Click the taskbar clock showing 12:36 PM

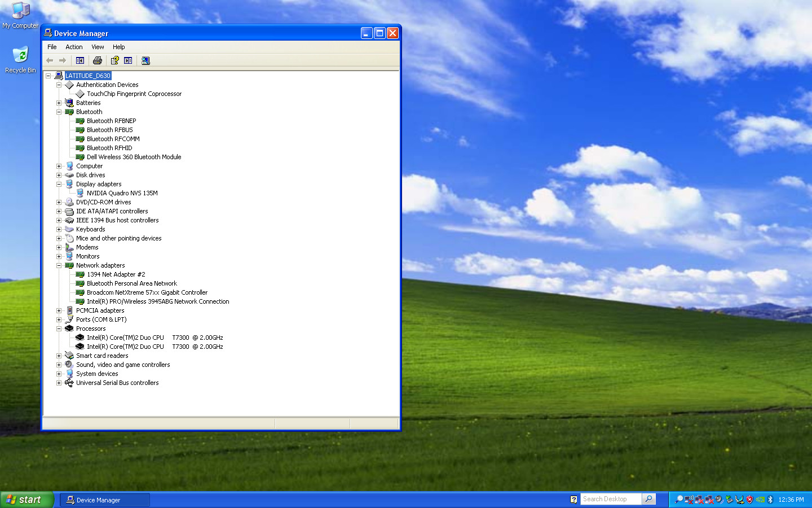pos(791,500)
